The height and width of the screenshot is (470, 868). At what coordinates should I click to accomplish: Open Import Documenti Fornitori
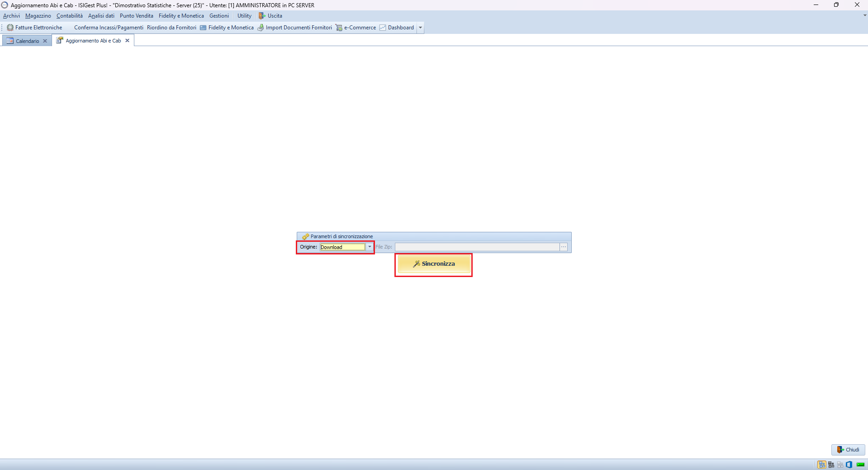[294, 28]
